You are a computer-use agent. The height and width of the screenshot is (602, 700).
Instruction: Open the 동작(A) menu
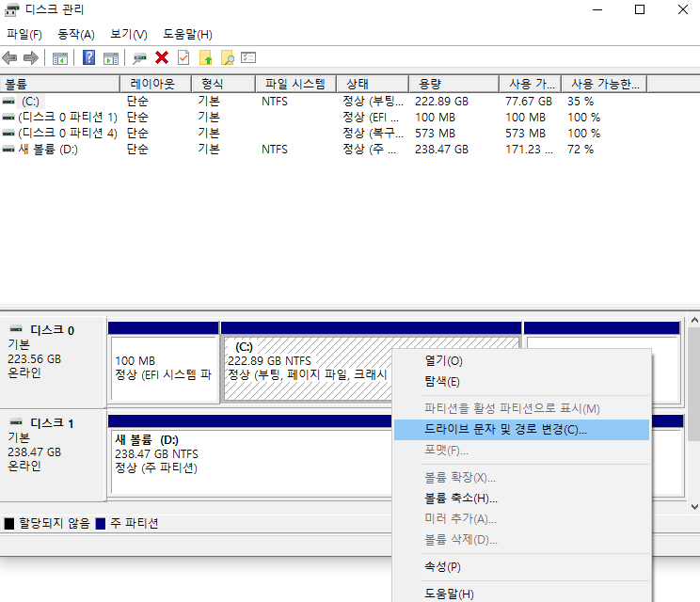76,35
